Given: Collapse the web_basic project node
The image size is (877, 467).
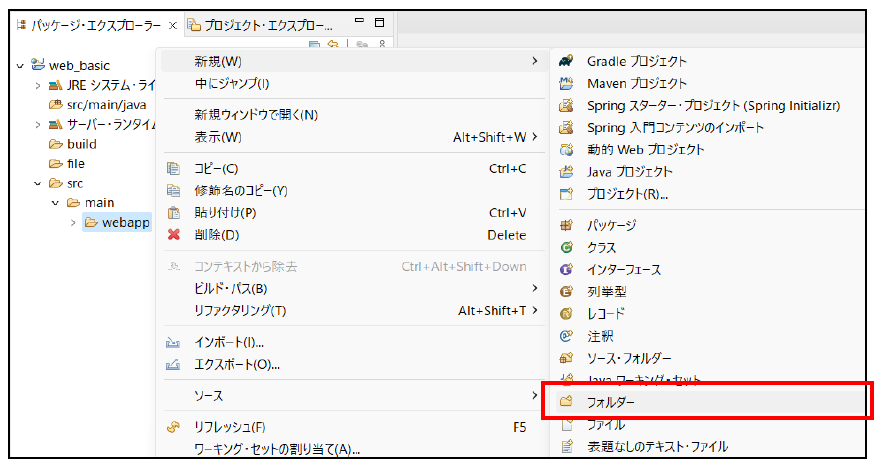Looking at the screenshot, I should tap(20, 66).
